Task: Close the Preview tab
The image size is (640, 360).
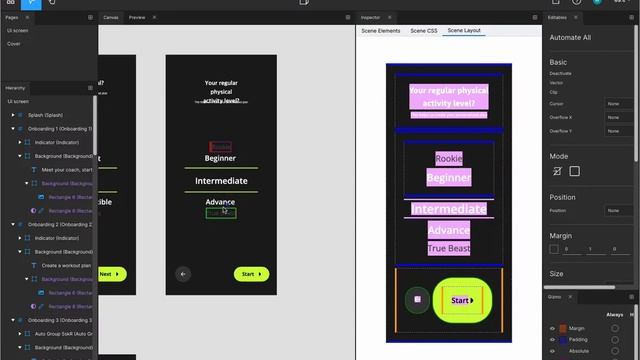Action: [x=154, y=18]
